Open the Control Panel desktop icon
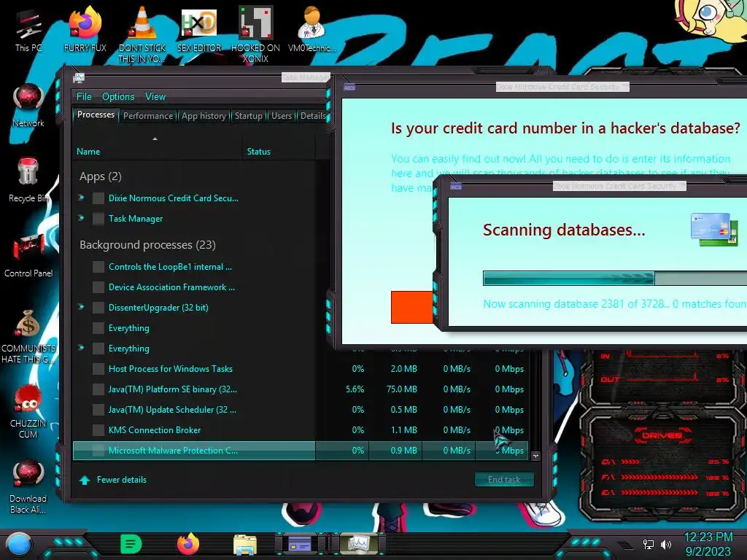The image size is (747, 560). tap(28, 255)
